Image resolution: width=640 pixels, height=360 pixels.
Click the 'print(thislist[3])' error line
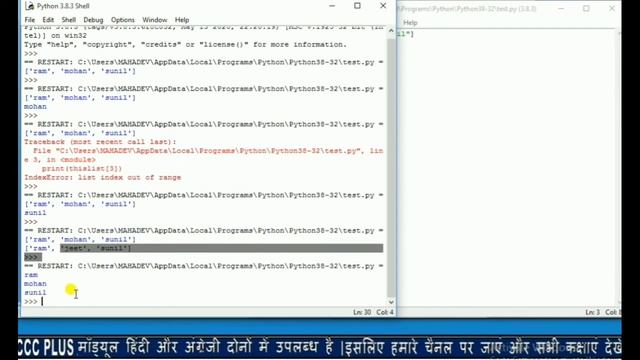(x=82, y=169)
